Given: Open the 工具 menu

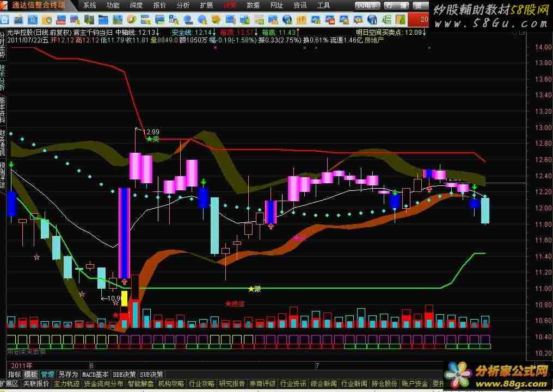Looking at the screenshot, I should [323, 5].
